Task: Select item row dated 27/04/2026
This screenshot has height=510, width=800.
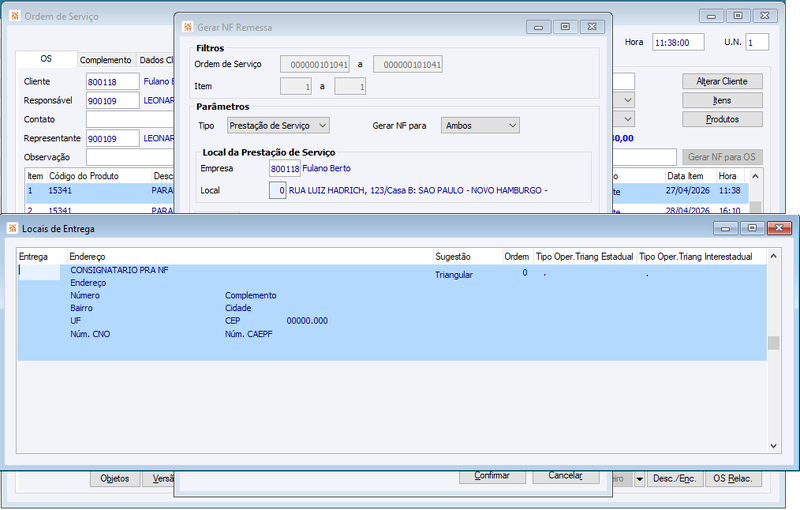Action: (x=687, y=191)
